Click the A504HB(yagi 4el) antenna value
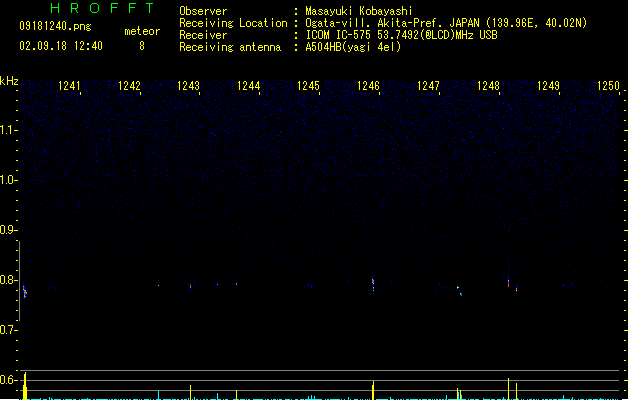 click(x=353, y=47)
